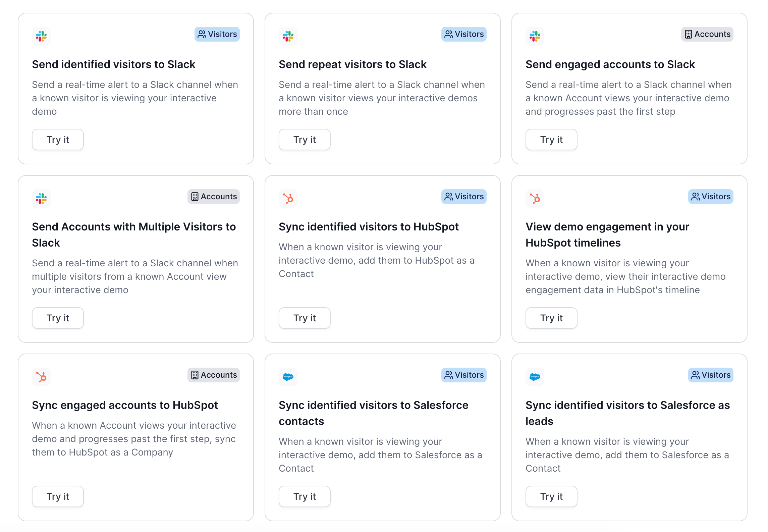
Task: Open the View demo engagement in HubSpot timelines title
Action: tap(607, 235)
